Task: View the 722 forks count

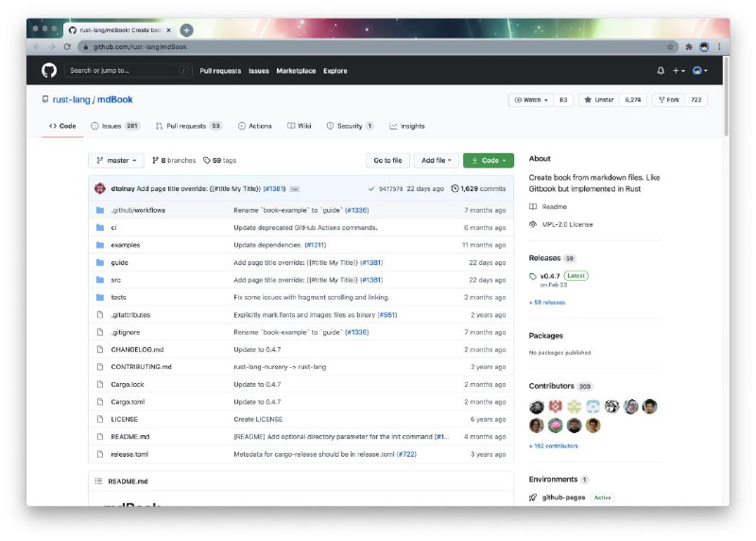Action: coord(696,100)
